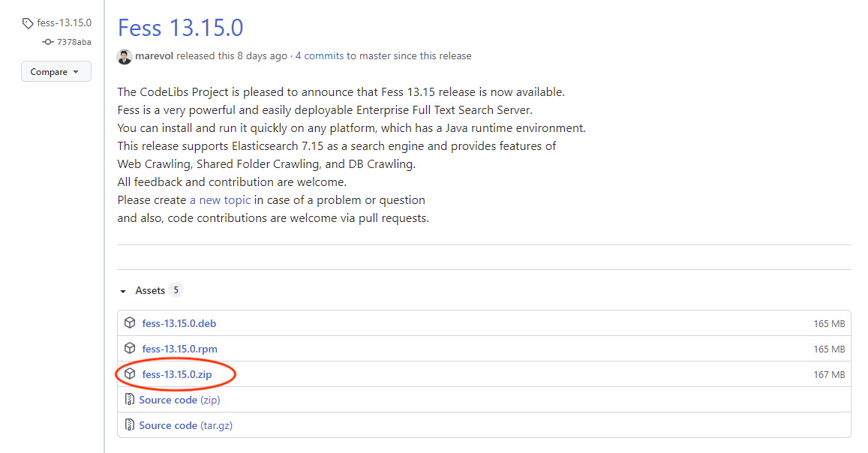Click the file icon for Source code (tar.gz)
868x453 pixels.
pyautogui.click(x=130, y=425)
